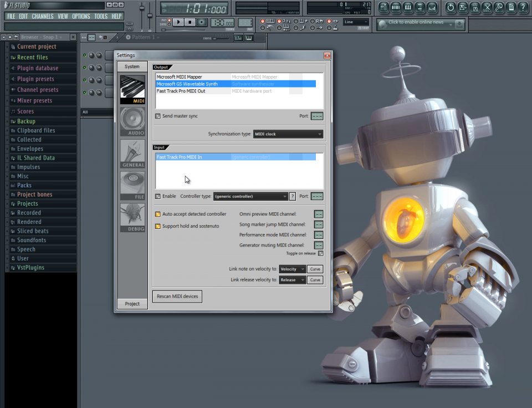
Task: Toggle loop recording LED
Action: (313, 21)
